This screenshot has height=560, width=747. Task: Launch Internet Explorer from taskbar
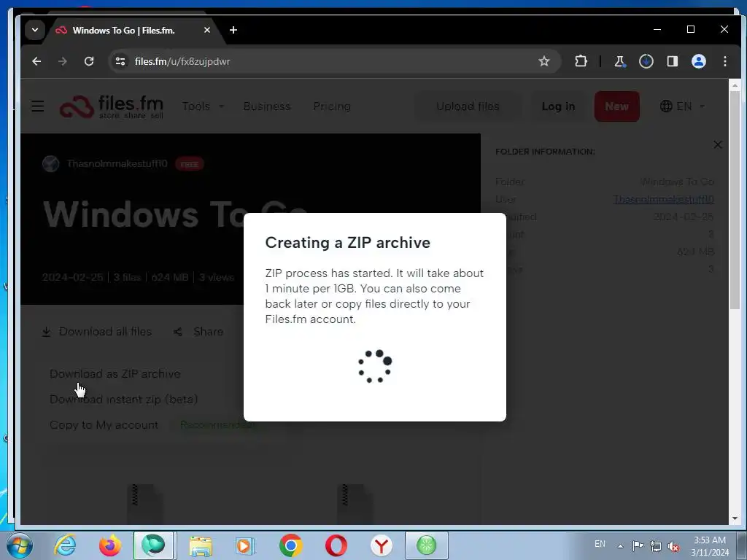pos(65,545)
